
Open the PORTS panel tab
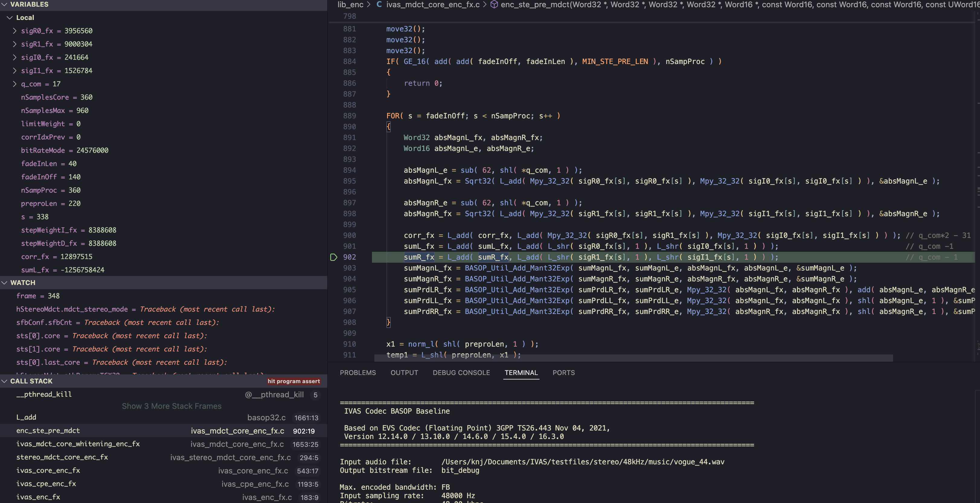click(563, 373)
